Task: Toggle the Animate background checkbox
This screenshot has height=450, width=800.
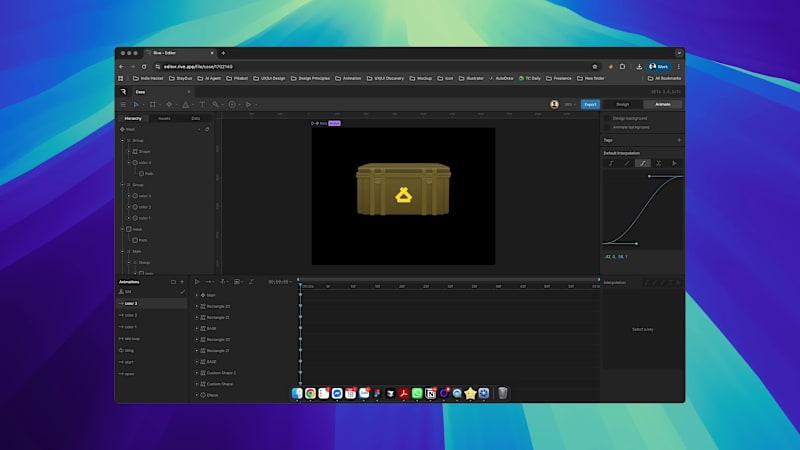Action: (607, 127)
